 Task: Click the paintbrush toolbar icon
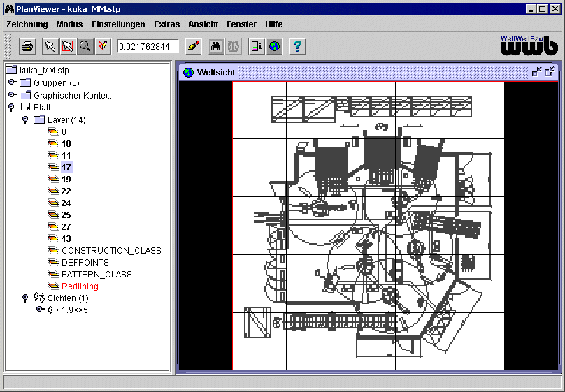tap(193, 46)
